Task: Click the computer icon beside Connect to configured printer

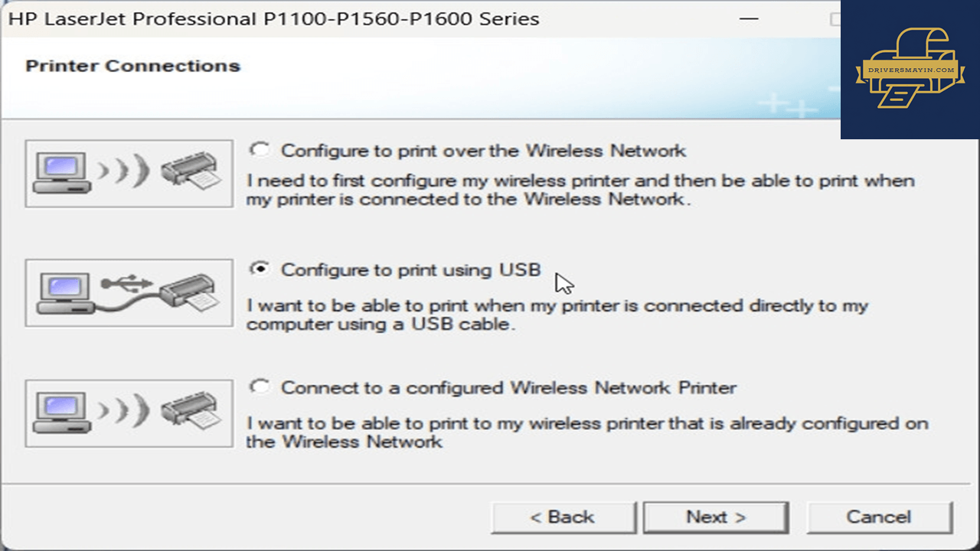Action: 62,414
